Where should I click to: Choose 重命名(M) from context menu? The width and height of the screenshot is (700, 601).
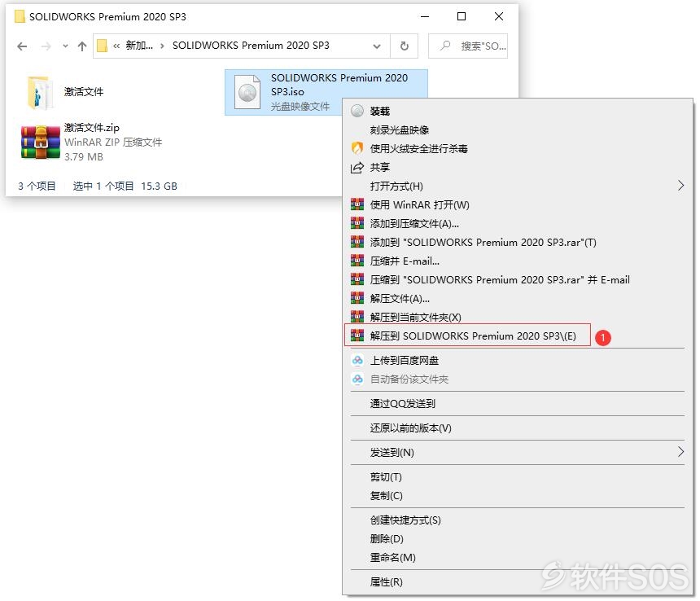pos(518,558)
